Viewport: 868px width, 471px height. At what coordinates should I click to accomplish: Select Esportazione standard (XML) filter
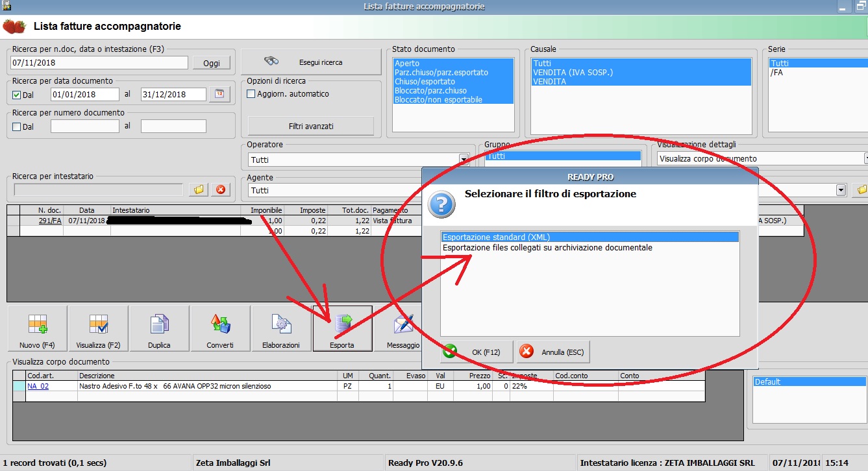pyautogui.click(x=589, y=237)
